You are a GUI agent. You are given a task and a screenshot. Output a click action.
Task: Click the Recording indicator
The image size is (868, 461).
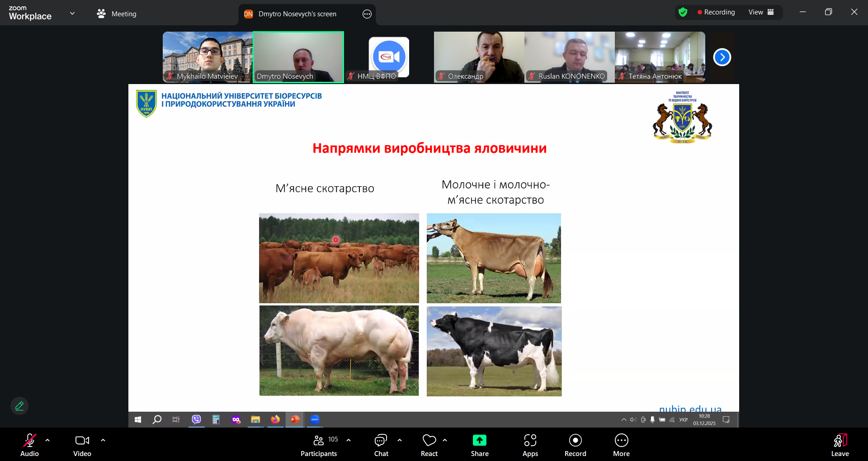tap(716, 12)
